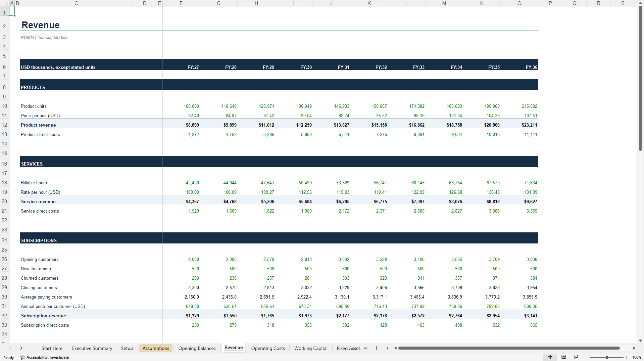
Task: Select Subscription direct costs value 239
Action: pos(195,325)
